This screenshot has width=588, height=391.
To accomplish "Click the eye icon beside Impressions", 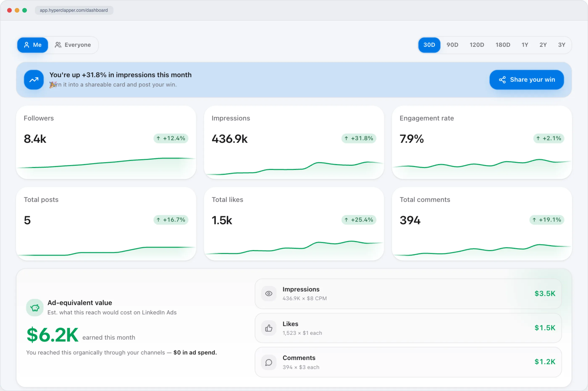I will [x=269, y=293].
